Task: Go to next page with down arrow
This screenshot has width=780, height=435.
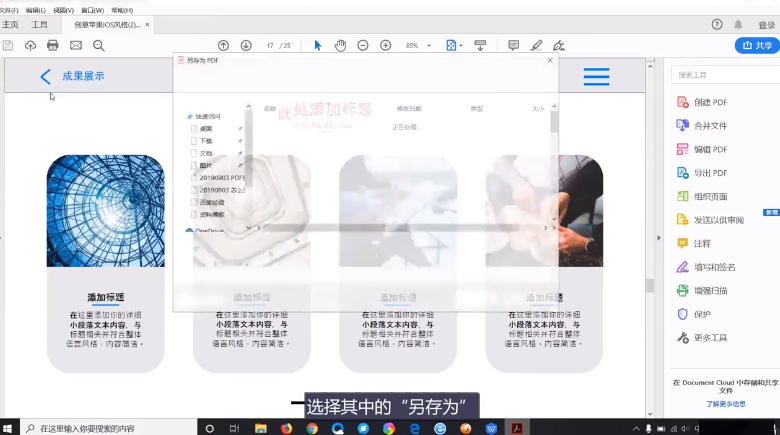Action: click(x=246, y=45)
